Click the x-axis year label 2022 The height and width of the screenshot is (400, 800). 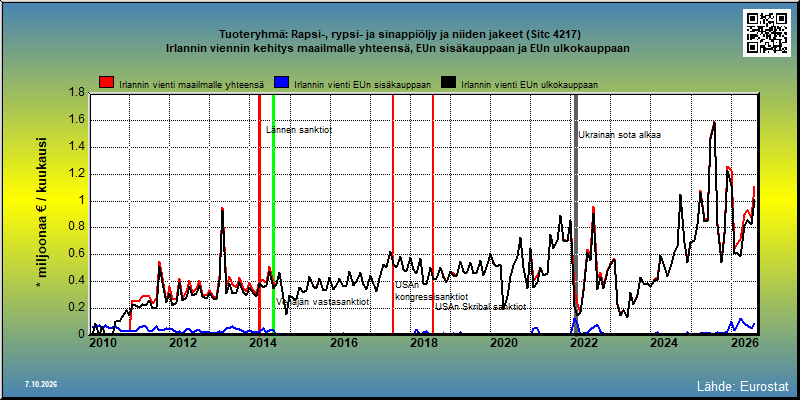583,342
